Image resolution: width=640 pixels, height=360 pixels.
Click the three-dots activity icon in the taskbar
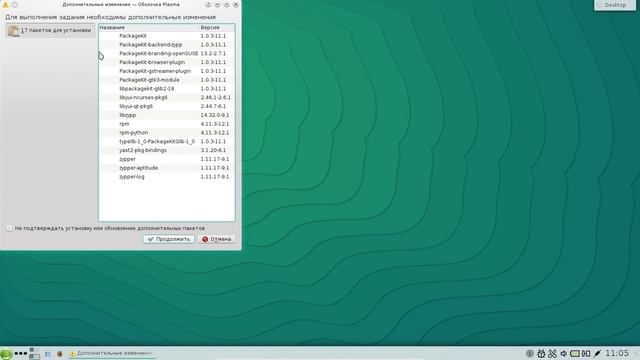(20, 353)
